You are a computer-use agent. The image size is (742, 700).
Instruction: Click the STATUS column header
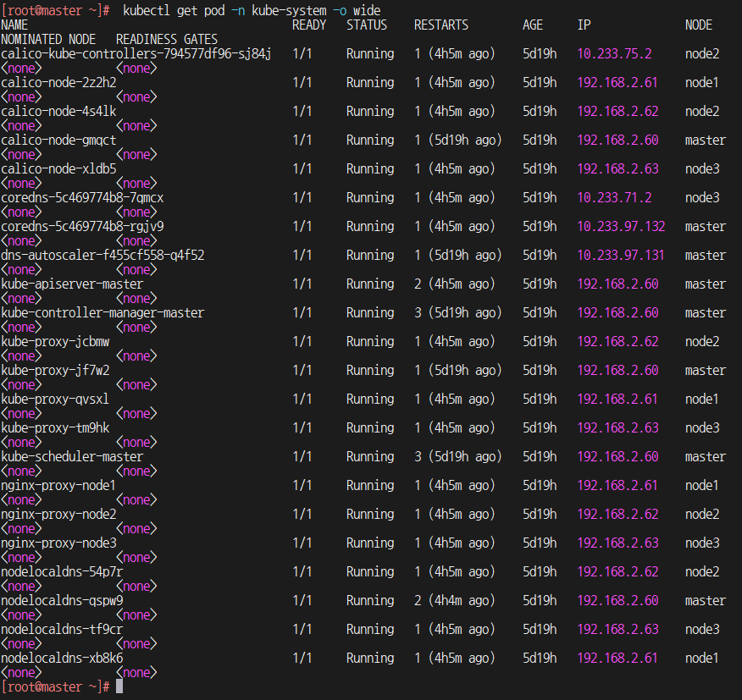coord(367,25)
